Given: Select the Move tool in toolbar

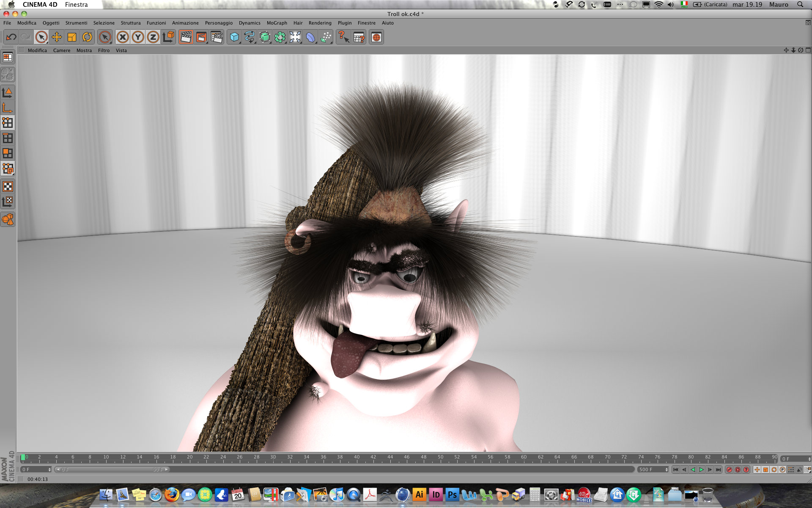Looking at the screenshot, I should click(x=57, y=37).
